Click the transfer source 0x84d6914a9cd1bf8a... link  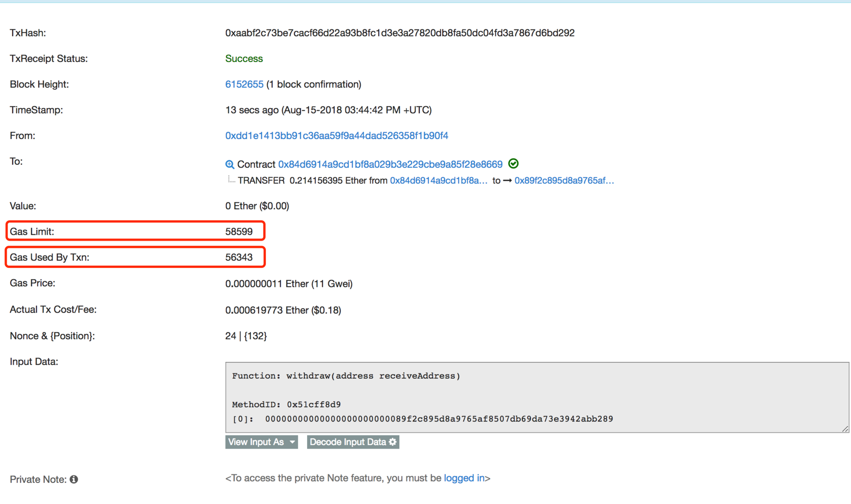click(x=438, y=181)
